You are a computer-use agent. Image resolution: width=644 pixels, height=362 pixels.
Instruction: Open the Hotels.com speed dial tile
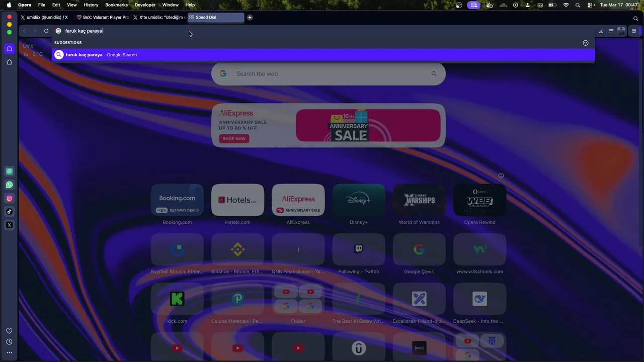point(237,200)
